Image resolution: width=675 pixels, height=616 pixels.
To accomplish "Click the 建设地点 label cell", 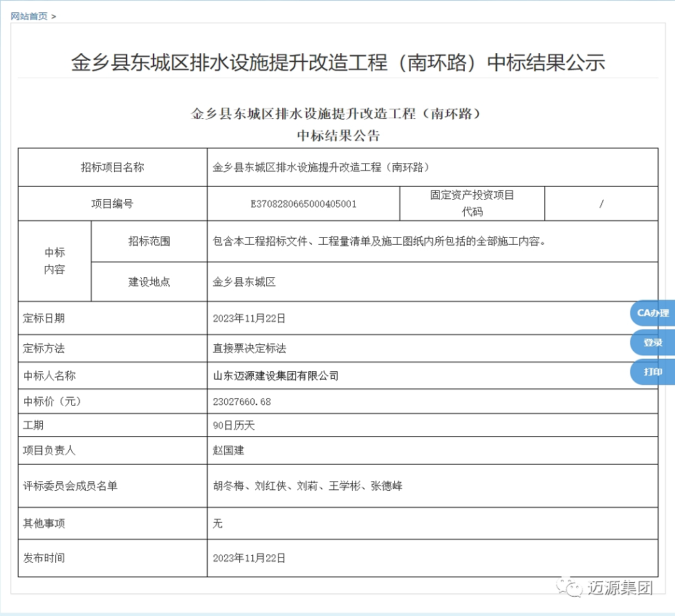I will click(x=149, y=282).
